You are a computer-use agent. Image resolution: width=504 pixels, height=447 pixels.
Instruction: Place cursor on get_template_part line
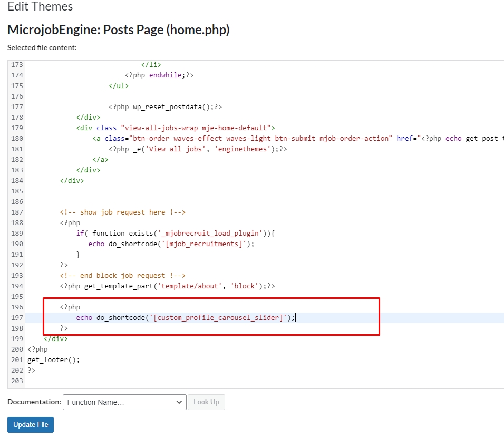coord(167,286)
